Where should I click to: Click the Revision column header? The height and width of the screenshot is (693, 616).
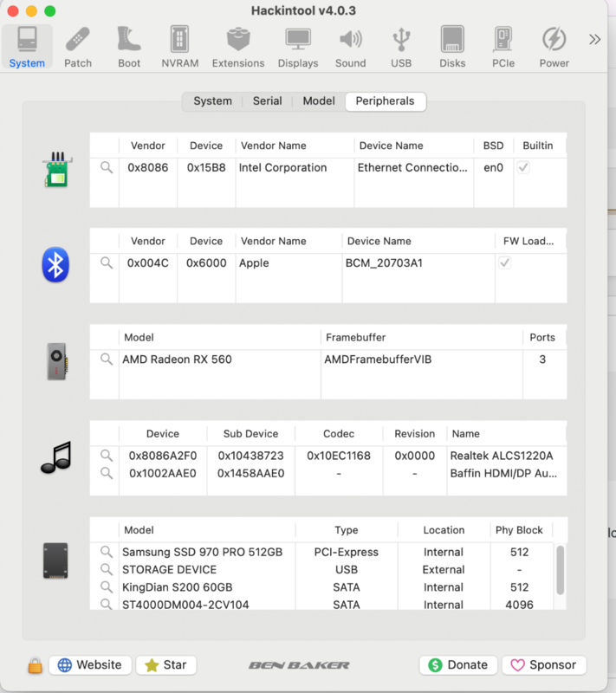pyautogui.click(x=414, y=434)
